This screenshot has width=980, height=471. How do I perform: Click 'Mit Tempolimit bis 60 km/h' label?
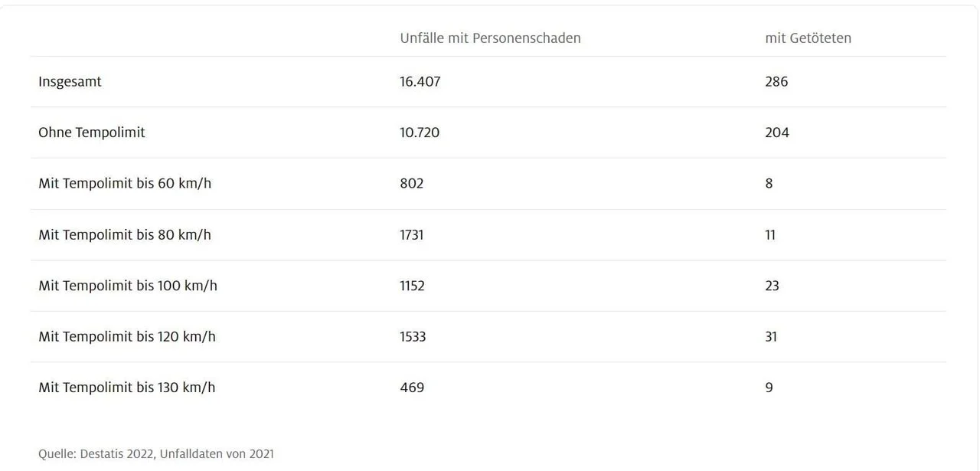point(124,184)
